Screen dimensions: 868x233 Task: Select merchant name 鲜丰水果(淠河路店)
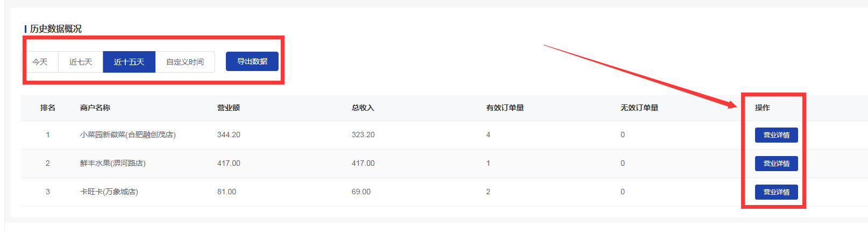point(113,163)
